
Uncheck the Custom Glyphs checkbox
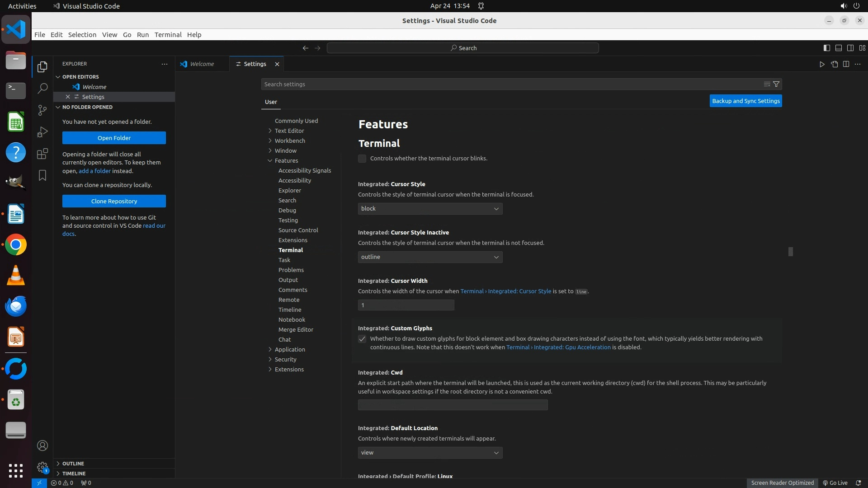tap(362, 339)
